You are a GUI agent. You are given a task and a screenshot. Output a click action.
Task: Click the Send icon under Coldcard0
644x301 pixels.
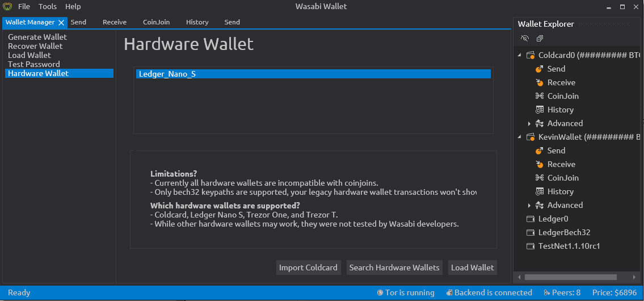(540, 69)
